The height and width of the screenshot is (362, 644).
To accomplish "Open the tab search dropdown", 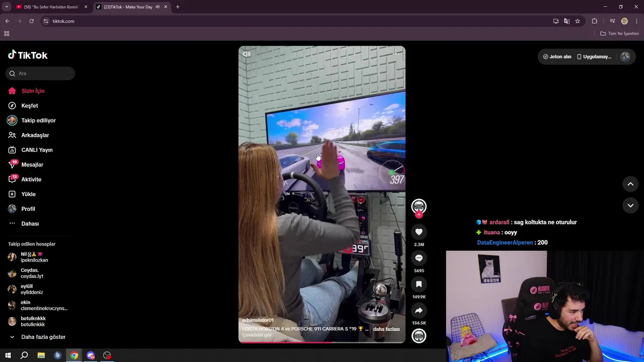I will (7, 7).
